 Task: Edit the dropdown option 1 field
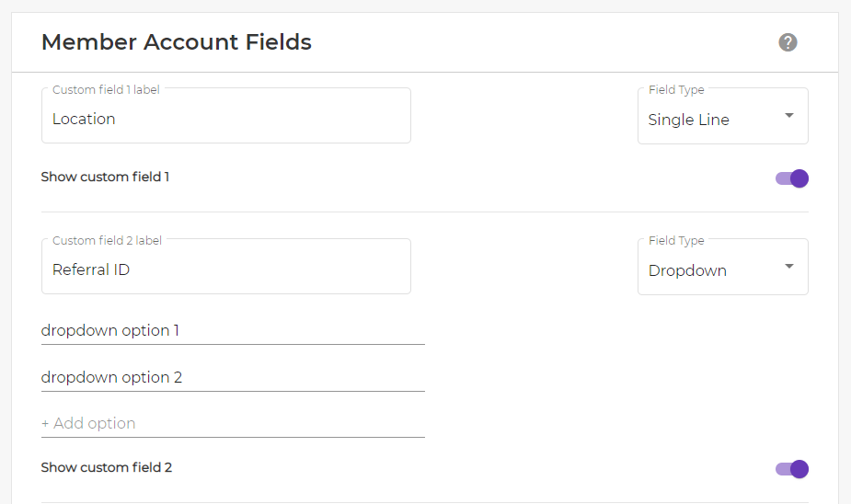[x=233, y=330]
